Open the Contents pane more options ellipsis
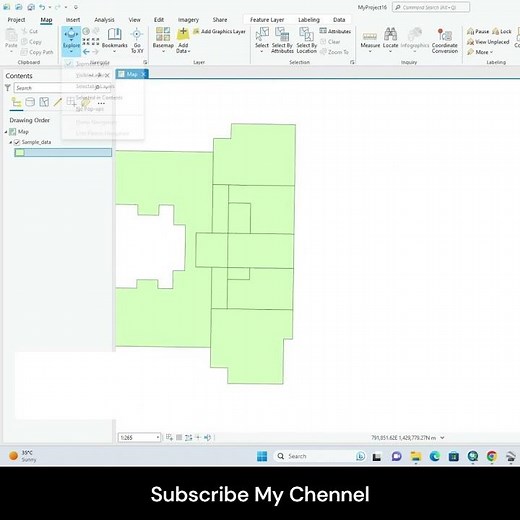The width and height of the screenshot is (520, 520). (101, 103)
